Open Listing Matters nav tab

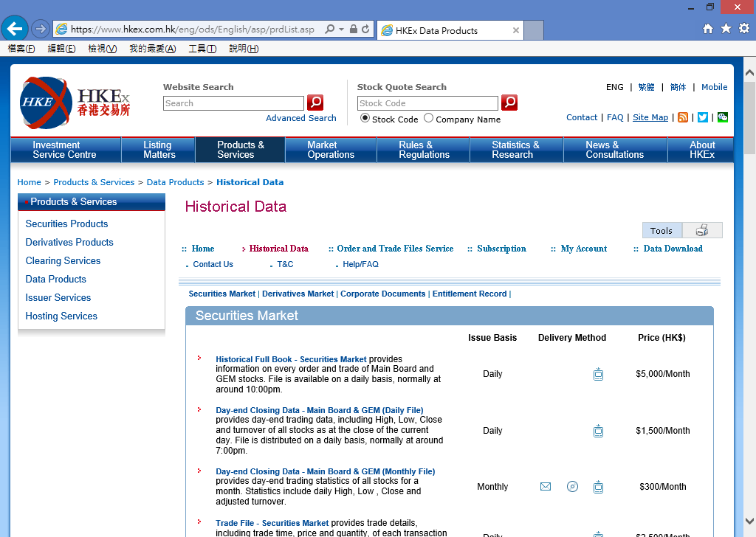click(x=158, y=150)
